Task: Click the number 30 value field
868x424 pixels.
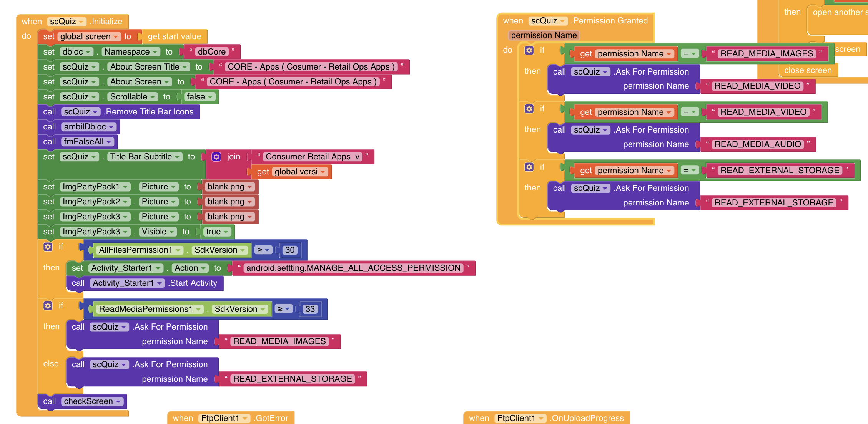Action: [x=289, y=250]
